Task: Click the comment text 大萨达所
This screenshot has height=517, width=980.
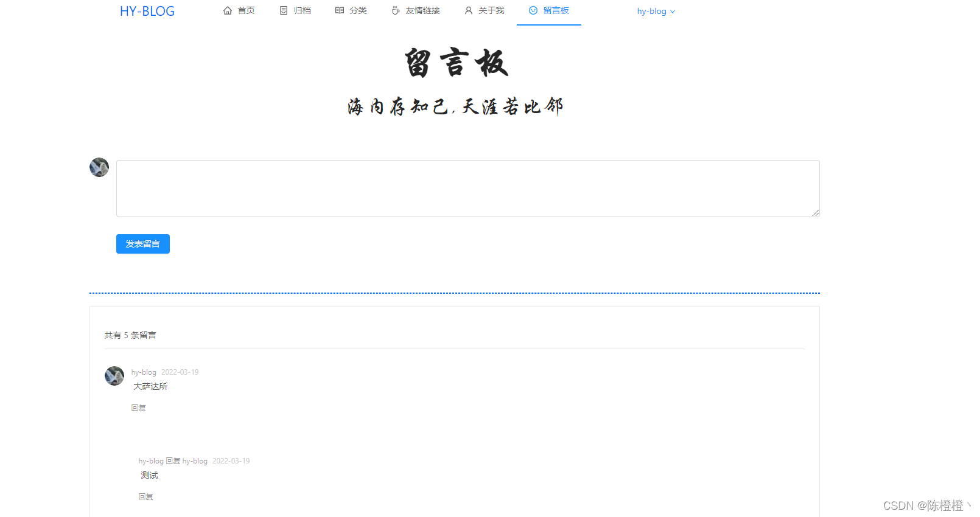Action: point(150,386)
